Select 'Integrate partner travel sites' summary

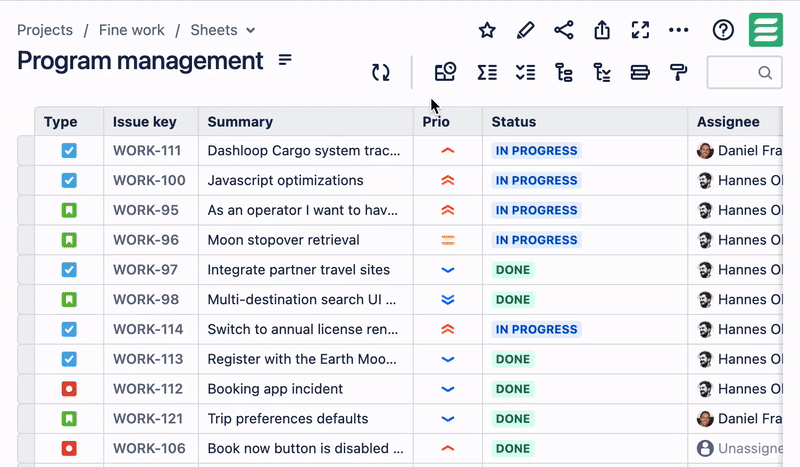306,269
